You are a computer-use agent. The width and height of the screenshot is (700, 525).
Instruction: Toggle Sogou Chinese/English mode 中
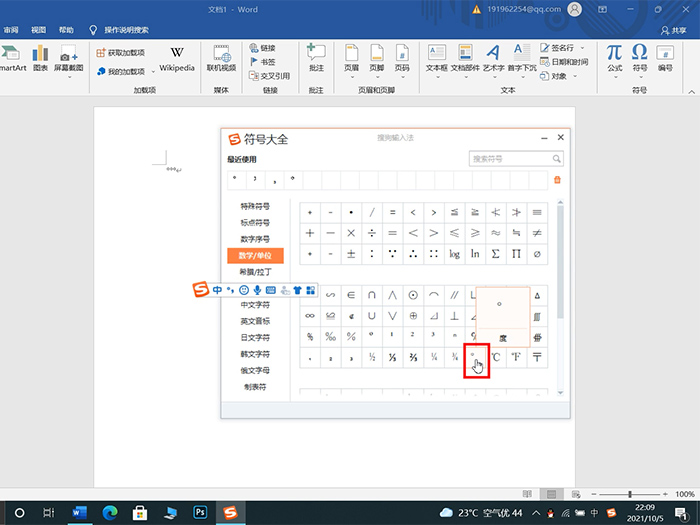tap(217, 290)
